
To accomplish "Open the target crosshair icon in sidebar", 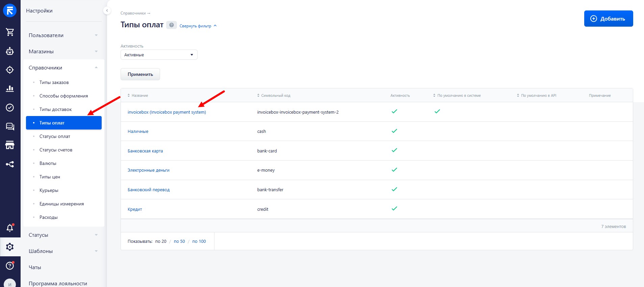I will 10,70.
